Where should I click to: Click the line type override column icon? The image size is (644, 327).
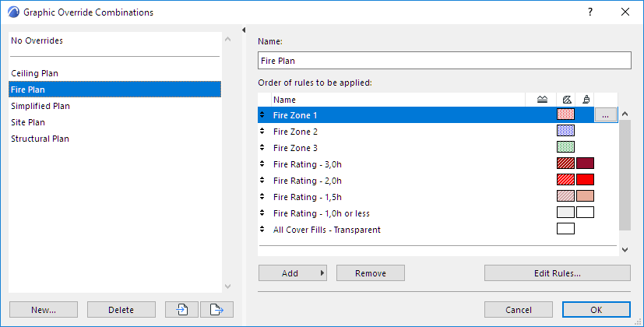click(x=543, y=100)
